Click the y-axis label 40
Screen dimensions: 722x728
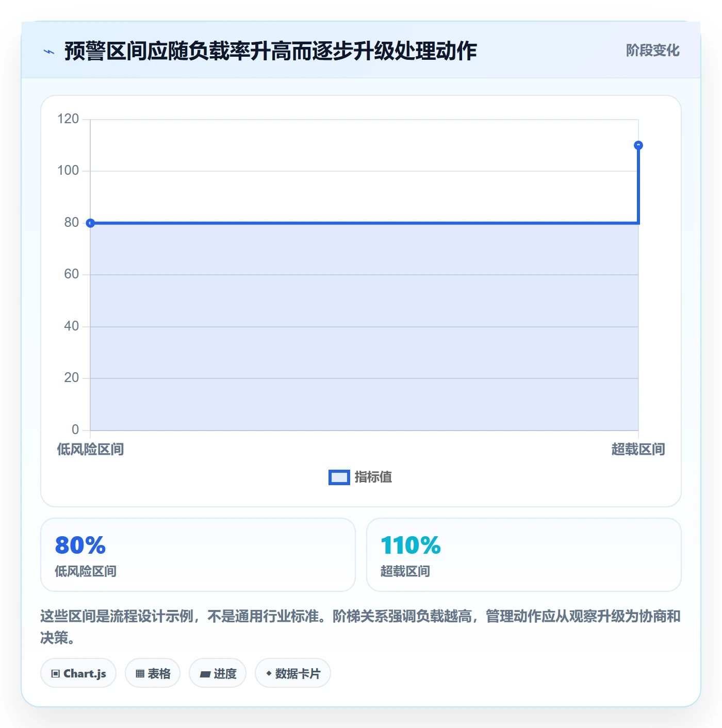click(x=71, y=326)
